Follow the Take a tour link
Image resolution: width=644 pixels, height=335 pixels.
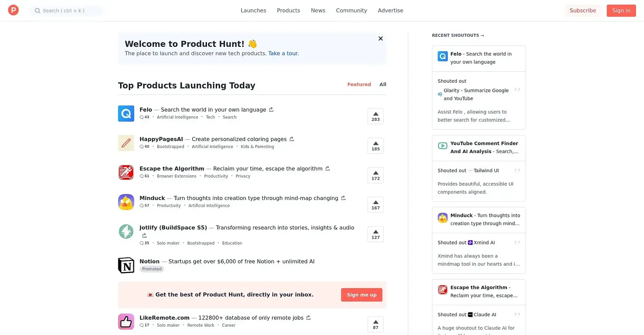coord(283,53)
